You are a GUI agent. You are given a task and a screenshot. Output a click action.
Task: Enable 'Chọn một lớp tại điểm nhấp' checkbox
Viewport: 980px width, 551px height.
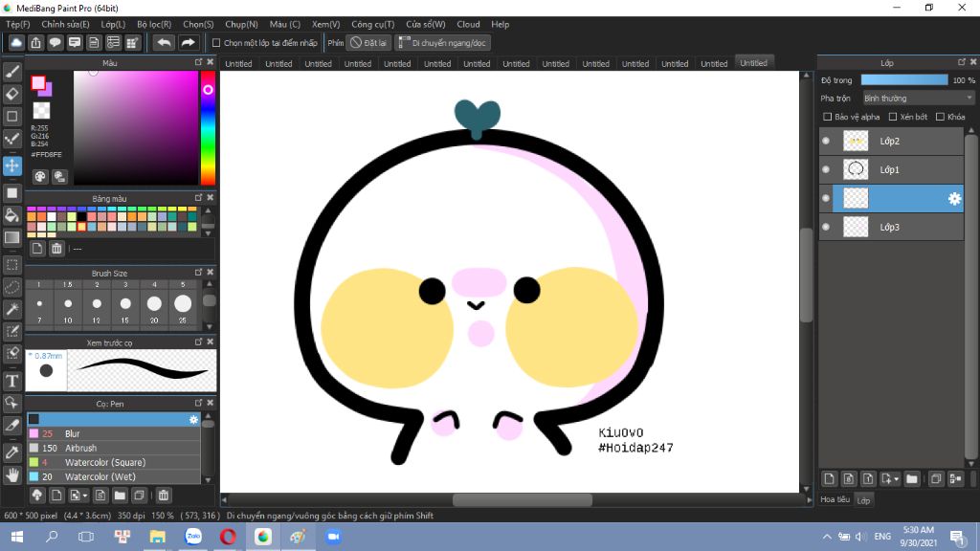point(216,43)
